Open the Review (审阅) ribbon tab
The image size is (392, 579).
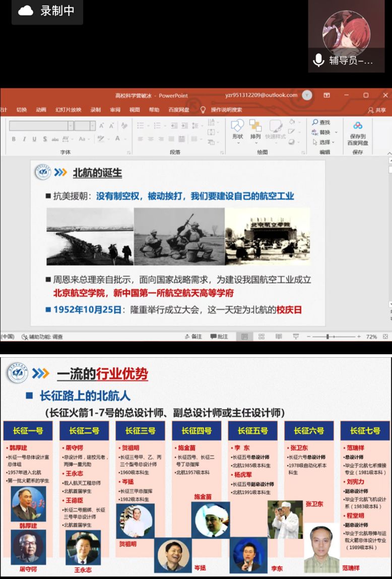pyautogui.click(x=115, y=110)
